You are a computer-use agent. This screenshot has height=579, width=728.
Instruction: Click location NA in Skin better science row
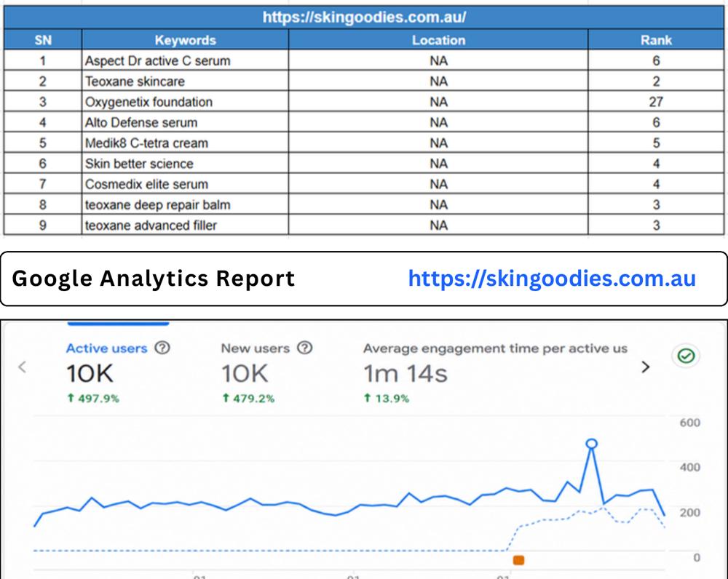[x=438, y=164]
